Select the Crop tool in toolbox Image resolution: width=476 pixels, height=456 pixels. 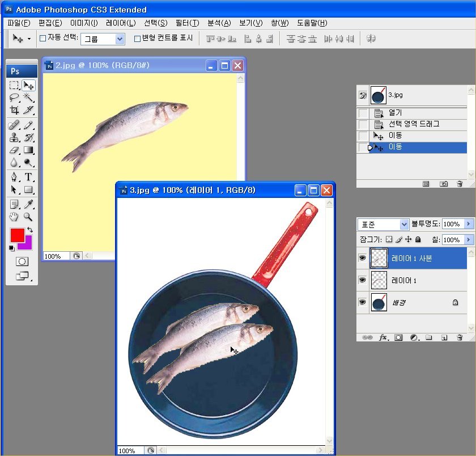pos(14,110)
